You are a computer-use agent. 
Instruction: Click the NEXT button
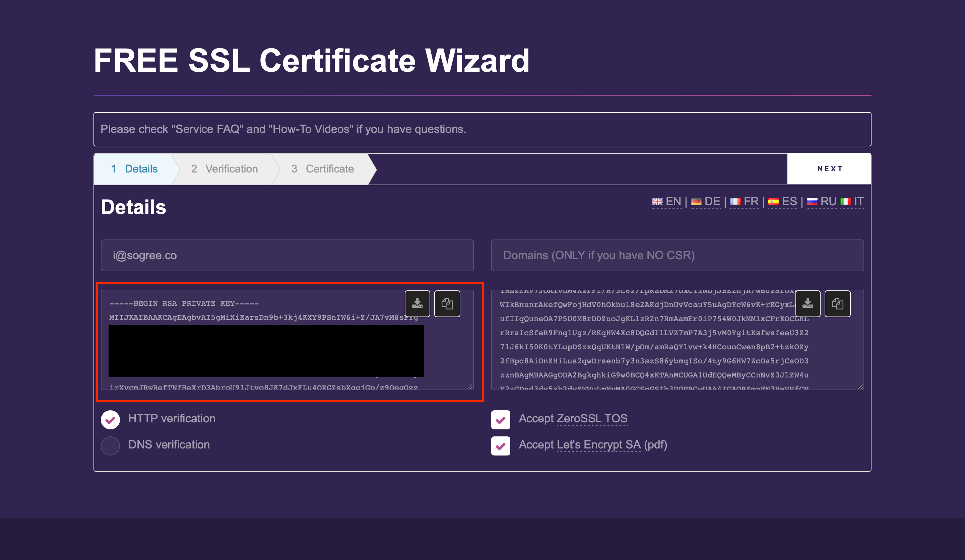(829, 169)
